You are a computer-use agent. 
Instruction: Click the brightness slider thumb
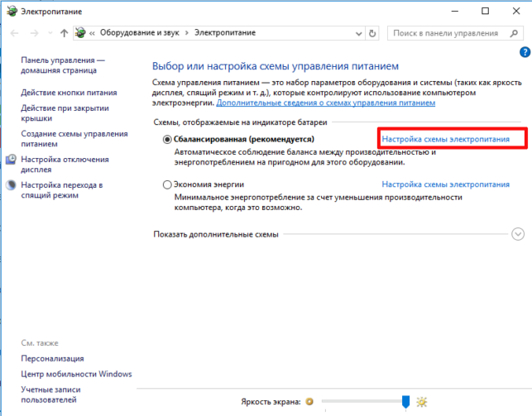click(x=405, y=402)
